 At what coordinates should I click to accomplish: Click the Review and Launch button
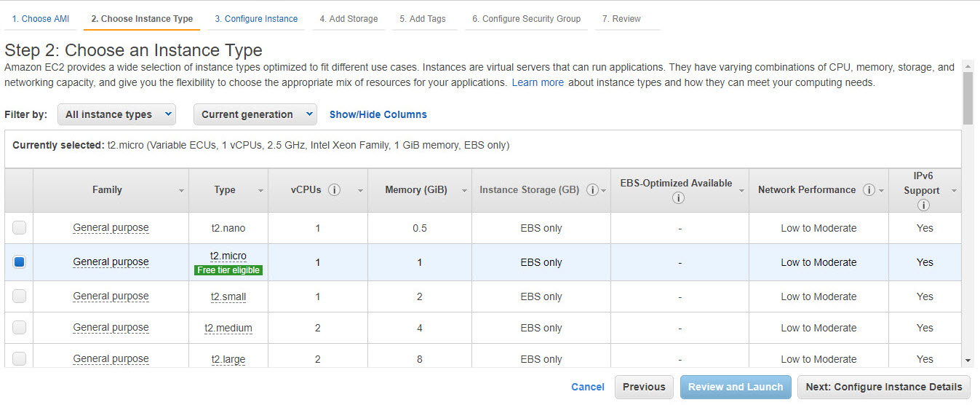coord(736,387)
